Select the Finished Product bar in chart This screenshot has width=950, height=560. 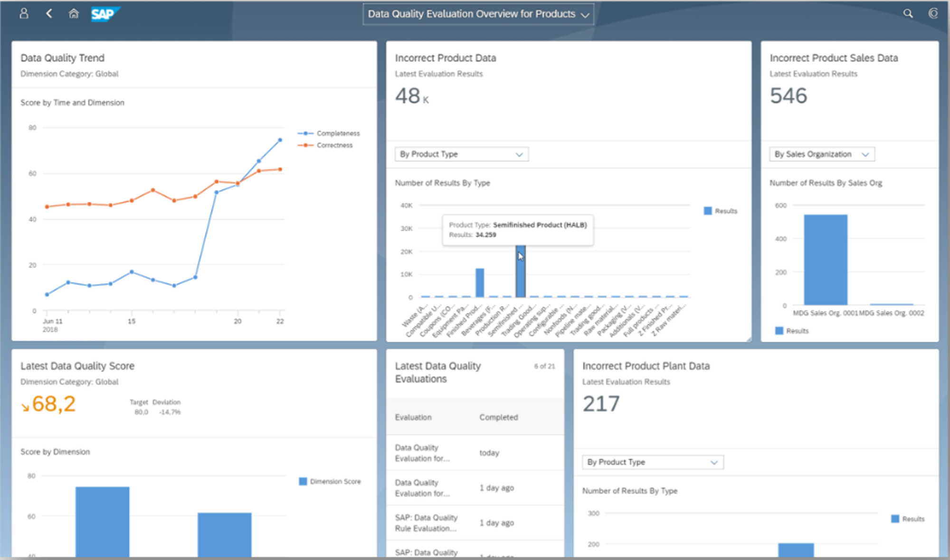pyautogui.click(x=480, y=283)
